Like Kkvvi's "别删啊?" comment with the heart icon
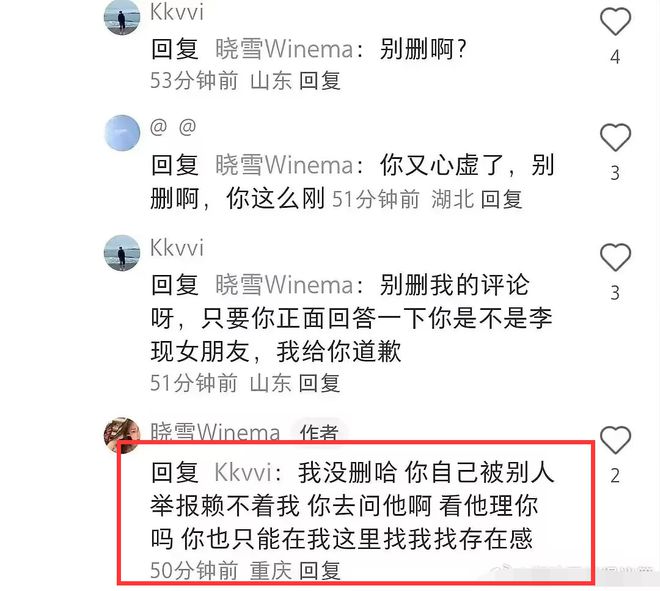 615,22
